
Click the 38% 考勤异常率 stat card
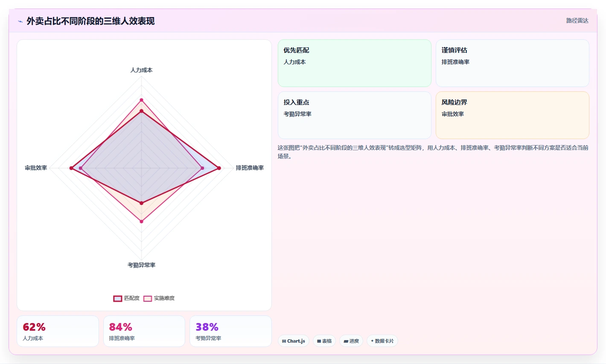(x=230, y=331)
